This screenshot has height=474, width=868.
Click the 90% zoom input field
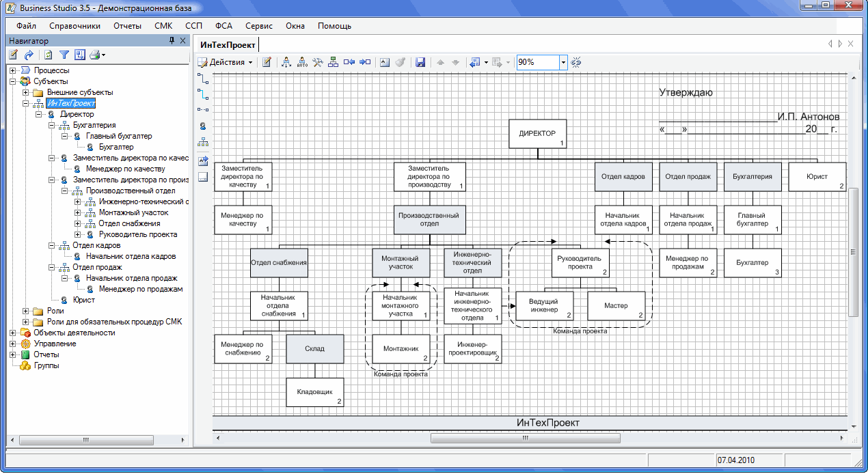(x=538, y=62)
